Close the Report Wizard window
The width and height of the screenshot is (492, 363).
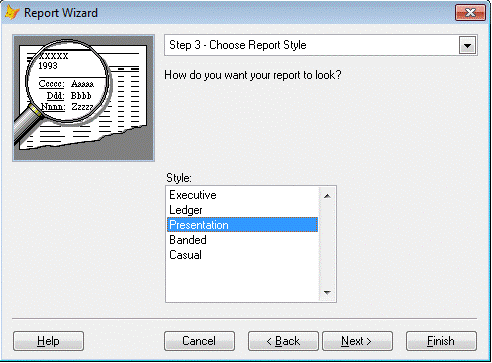click(x=470, y=13)
